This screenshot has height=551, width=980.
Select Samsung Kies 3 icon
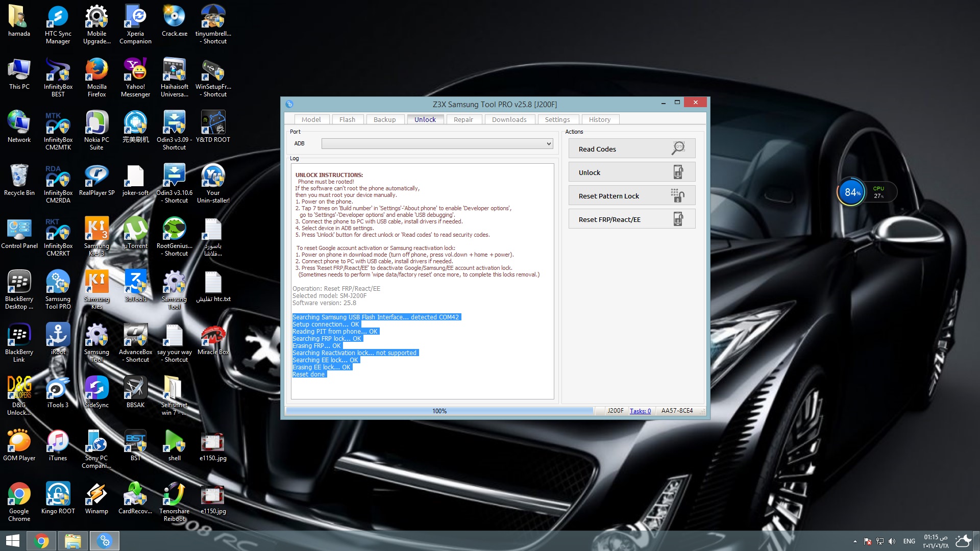click(96, 237)
